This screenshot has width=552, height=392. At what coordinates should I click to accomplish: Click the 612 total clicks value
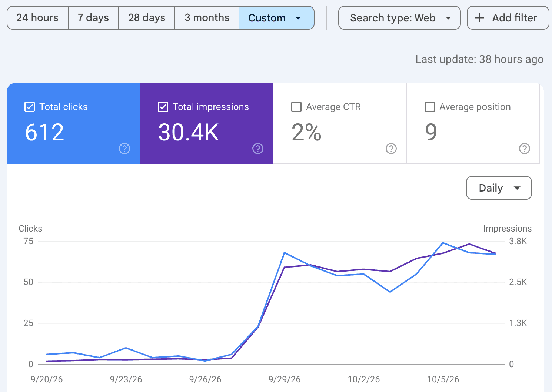click(x=44, y=132)
